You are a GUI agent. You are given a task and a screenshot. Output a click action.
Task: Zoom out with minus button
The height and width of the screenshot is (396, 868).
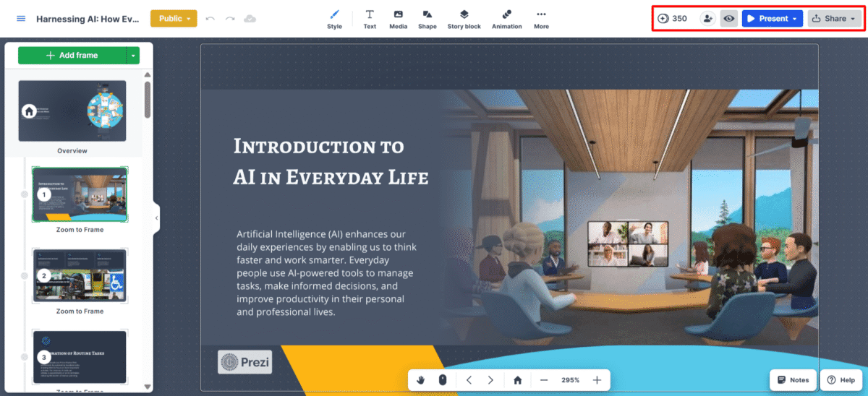click(544, 380)
